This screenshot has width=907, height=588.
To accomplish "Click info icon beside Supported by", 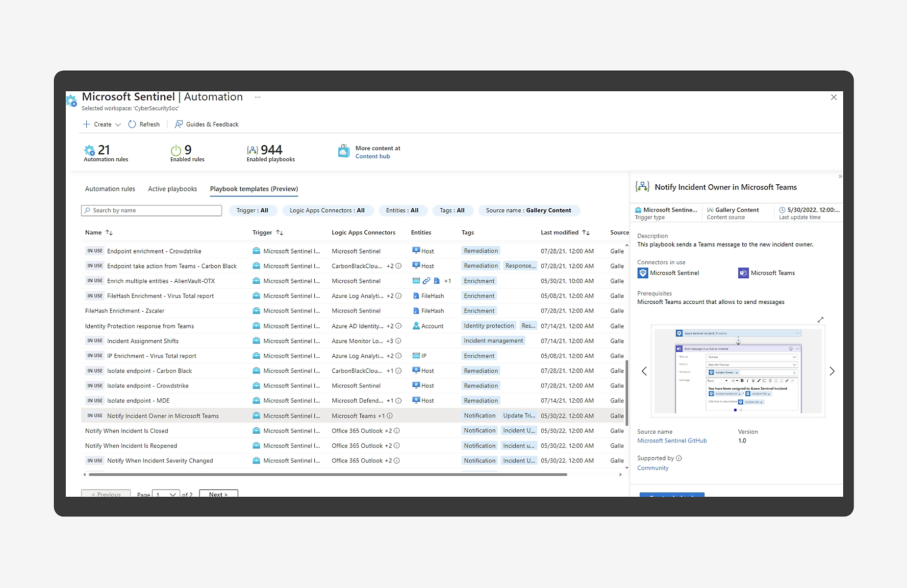I will tap(679, 459).
